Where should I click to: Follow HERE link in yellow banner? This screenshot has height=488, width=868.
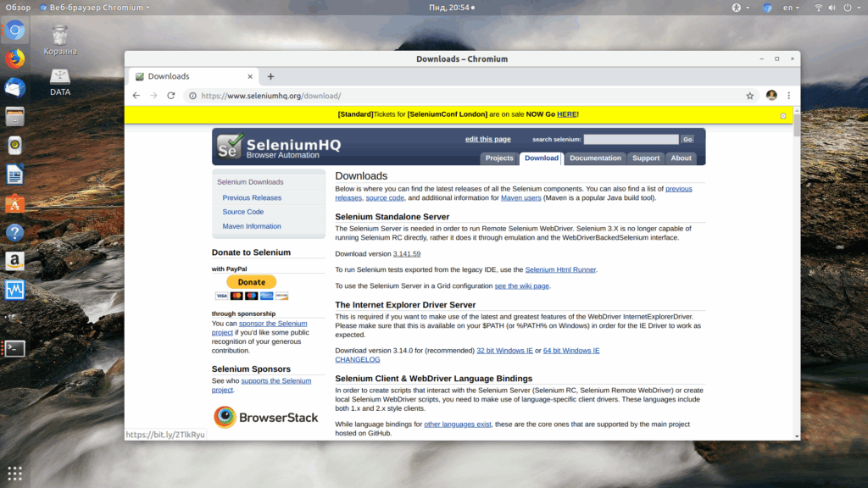[x=566, y=114]
